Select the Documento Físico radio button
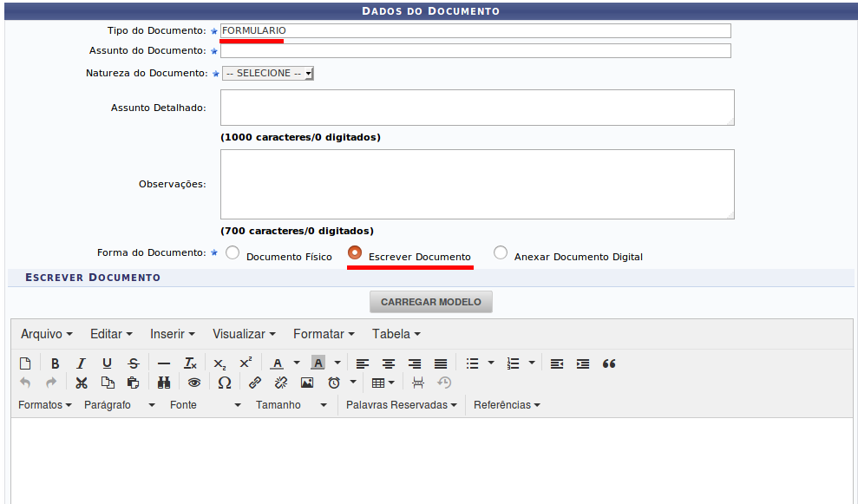 (233, 253)
